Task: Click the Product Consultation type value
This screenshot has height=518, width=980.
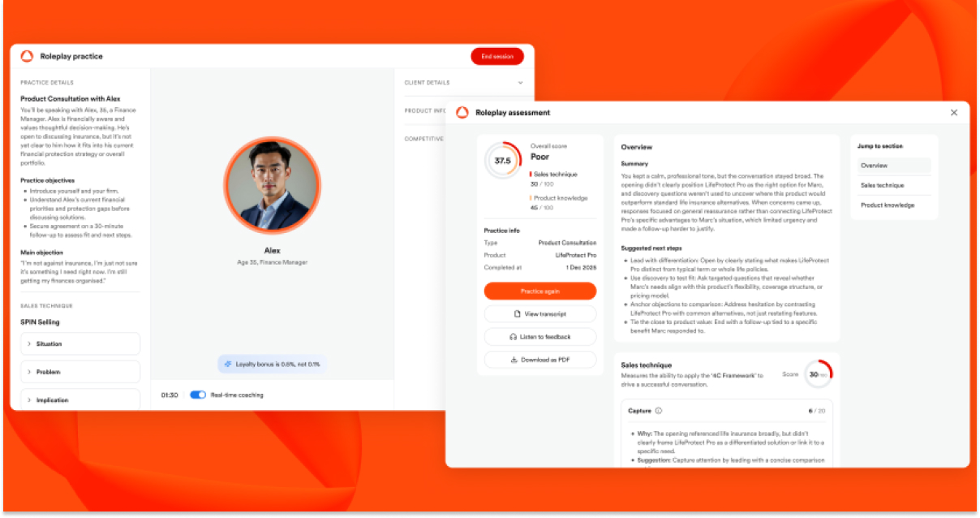Action: 567,243
